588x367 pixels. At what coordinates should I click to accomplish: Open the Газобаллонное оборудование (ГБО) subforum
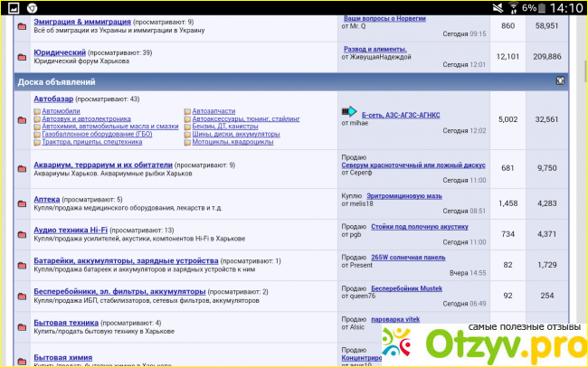[88, 132]
